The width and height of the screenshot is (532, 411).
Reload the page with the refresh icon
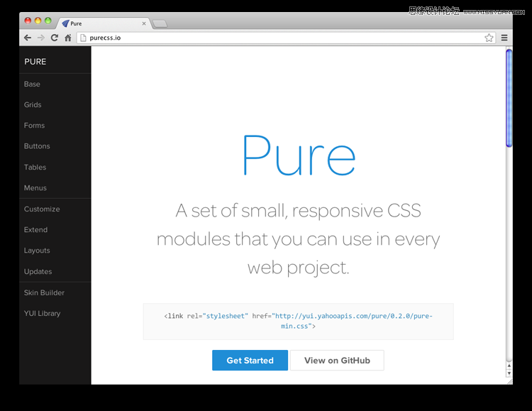pos(55,38)
